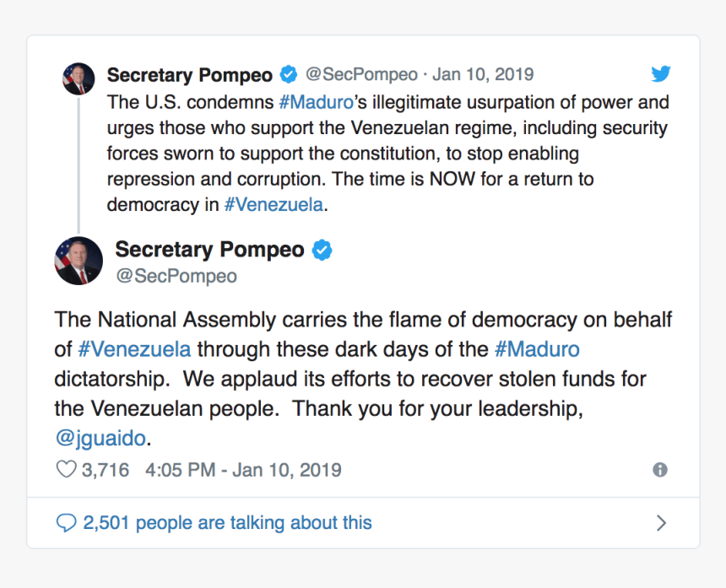Click the Twitter bird logo icon
The width and height of the screenshot is (726, 588).
pyautogui.click(x=661, y=74)
